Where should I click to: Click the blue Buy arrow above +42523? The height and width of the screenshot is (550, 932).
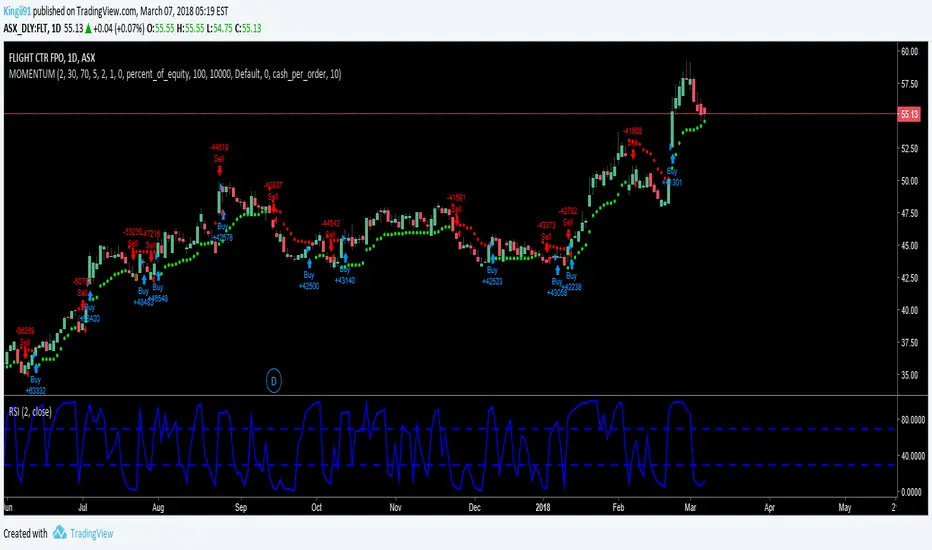tap(492, 258)
